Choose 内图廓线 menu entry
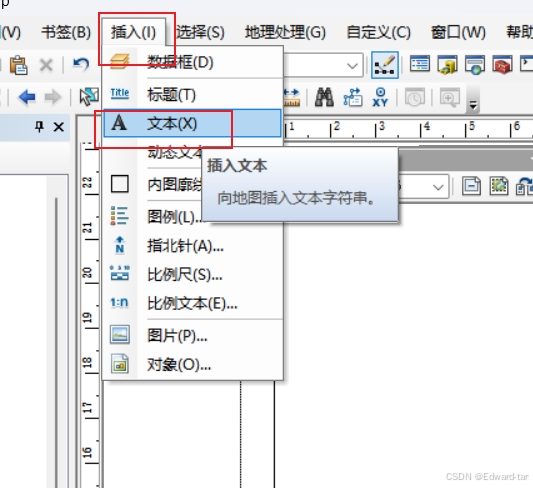533x488 pixels. point(175,185)
